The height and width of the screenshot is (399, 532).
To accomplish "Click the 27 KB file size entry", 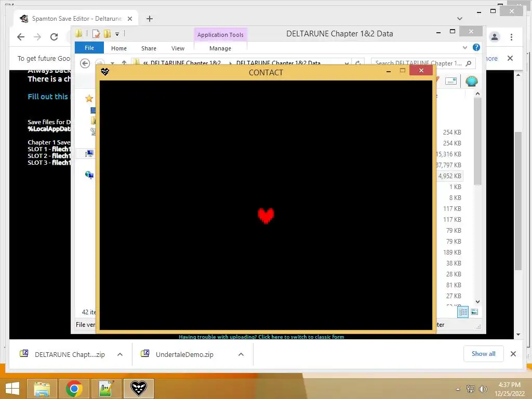I will [x=454, y=296].
